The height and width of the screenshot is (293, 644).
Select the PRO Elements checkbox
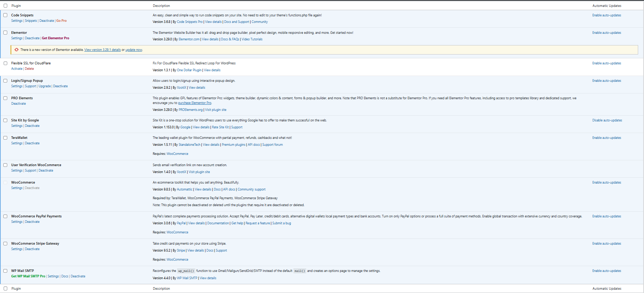(x=5, y=98)
